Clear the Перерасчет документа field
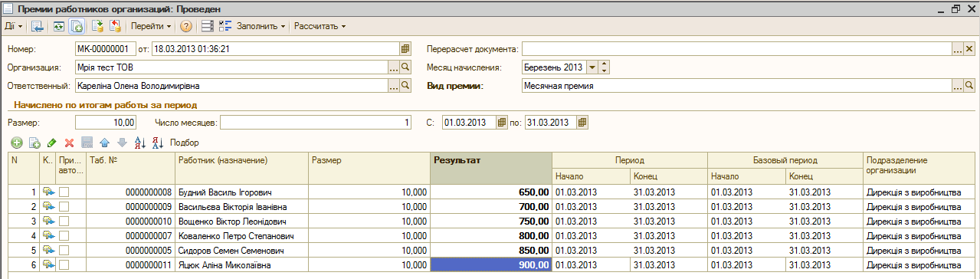Screen dimensions: 980x279 click(969, 48)
